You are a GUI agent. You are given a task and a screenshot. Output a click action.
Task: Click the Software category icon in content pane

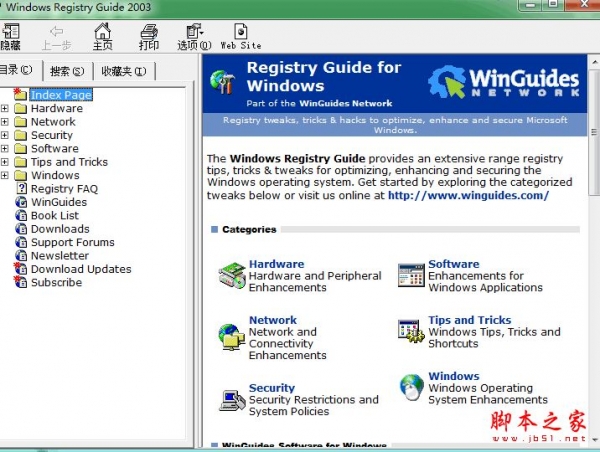[x=411, y=275]
